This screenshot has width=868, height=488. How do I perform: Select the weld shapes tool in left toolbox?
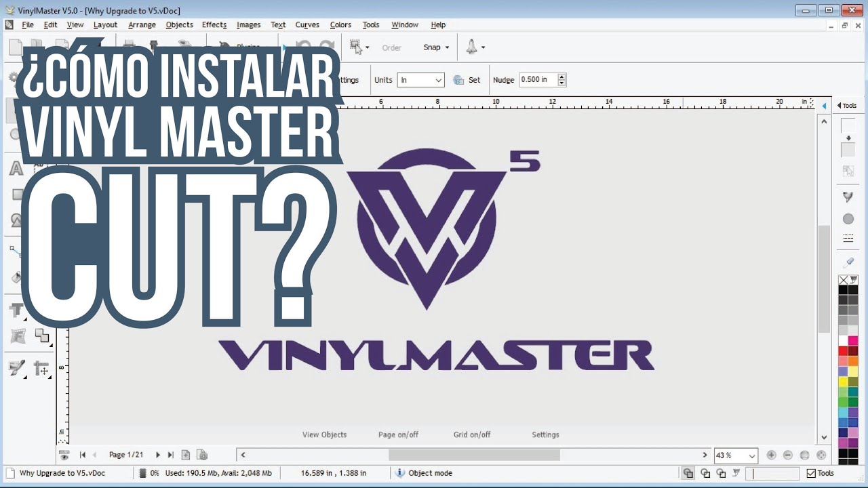pyautogui.click(x=42, y=335)
